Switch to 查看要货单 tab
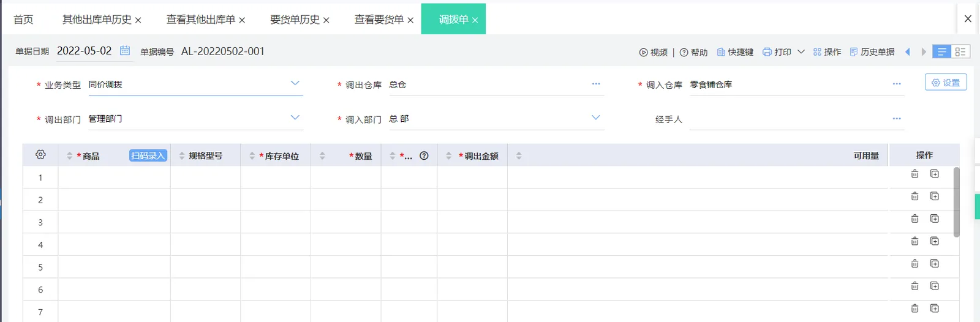The image size is (980, 322). pos(379,20)
